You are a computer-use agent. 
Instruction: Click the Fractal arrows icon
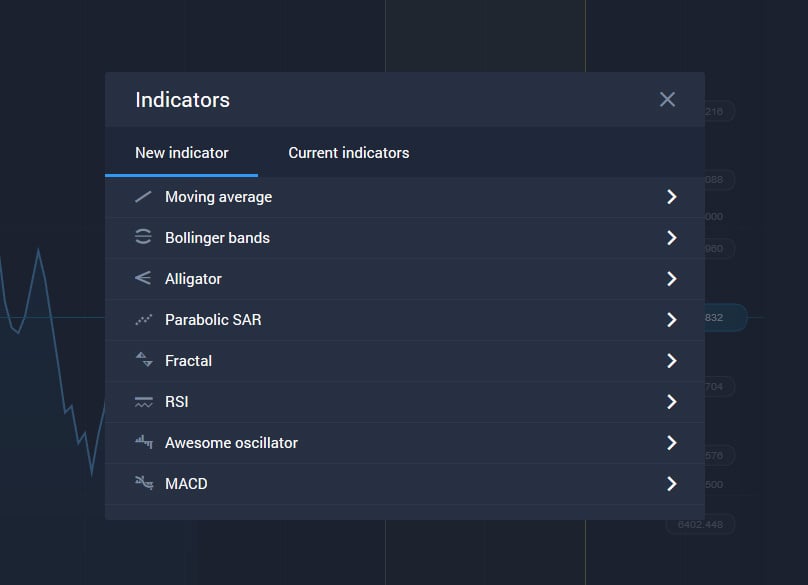click(x=143, y=361)
